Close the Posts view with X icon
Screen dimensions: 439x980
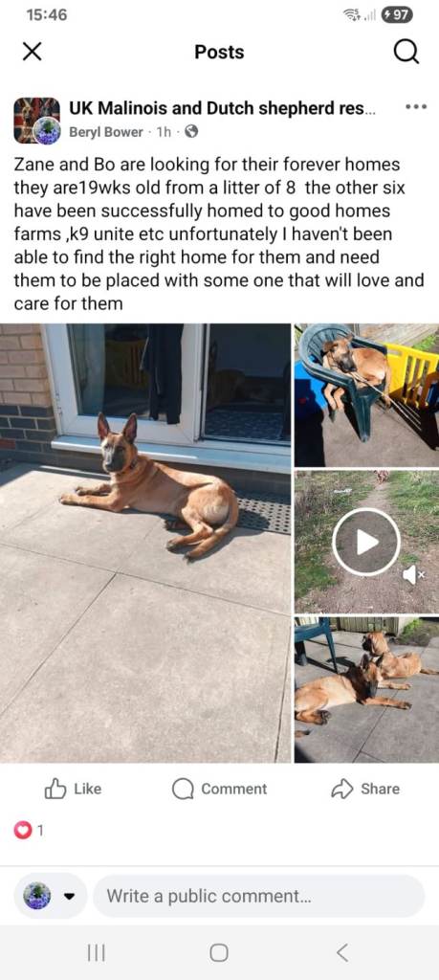click(x=32, y=53)
